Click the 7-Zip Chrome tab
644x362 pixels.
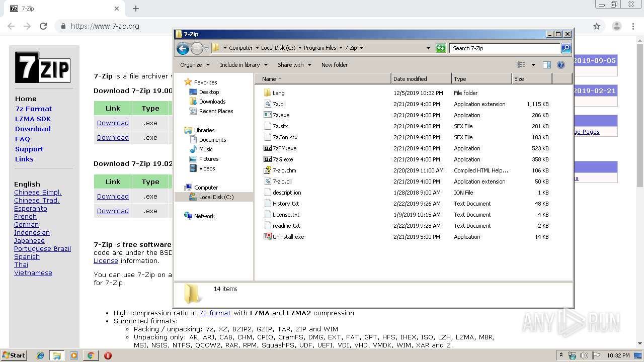[65, 9]
